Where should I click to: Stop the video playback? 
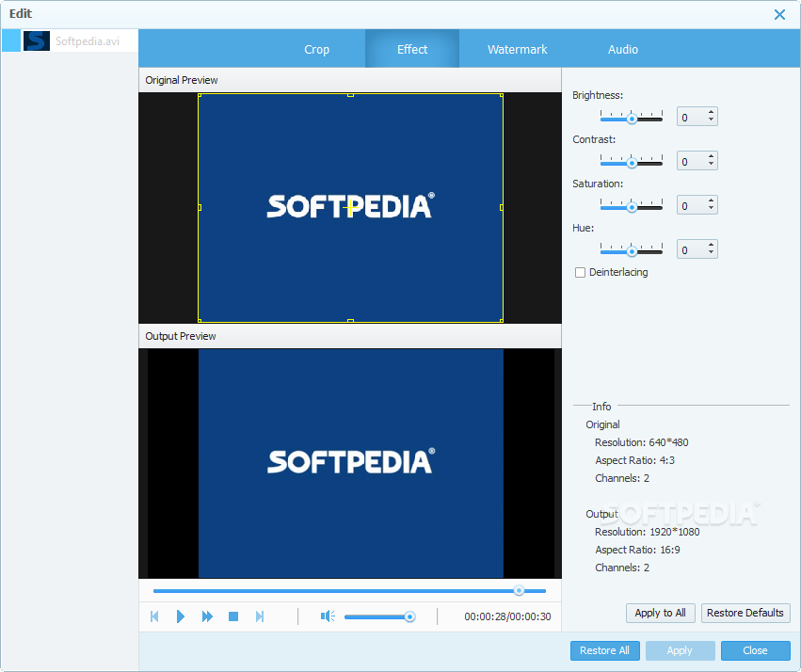click(x=233, y=616)
